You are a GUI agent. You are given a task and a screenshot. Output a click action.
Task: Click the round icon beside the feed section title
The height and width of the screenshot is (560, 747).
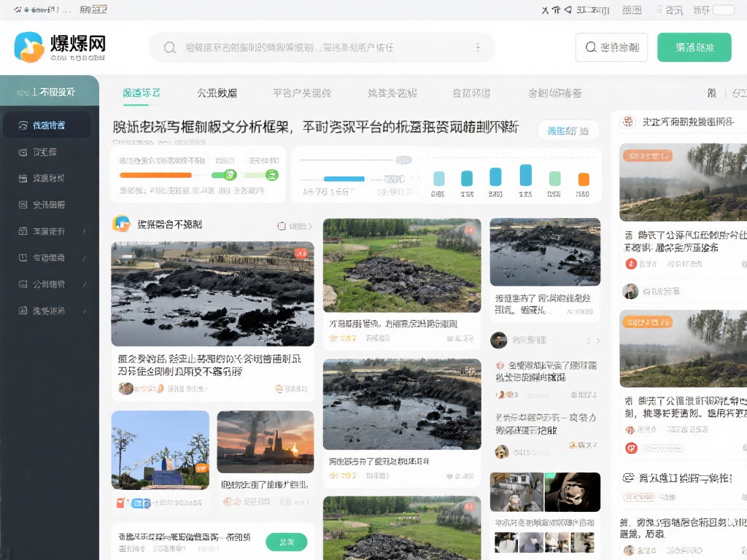[x=121, y=224]
